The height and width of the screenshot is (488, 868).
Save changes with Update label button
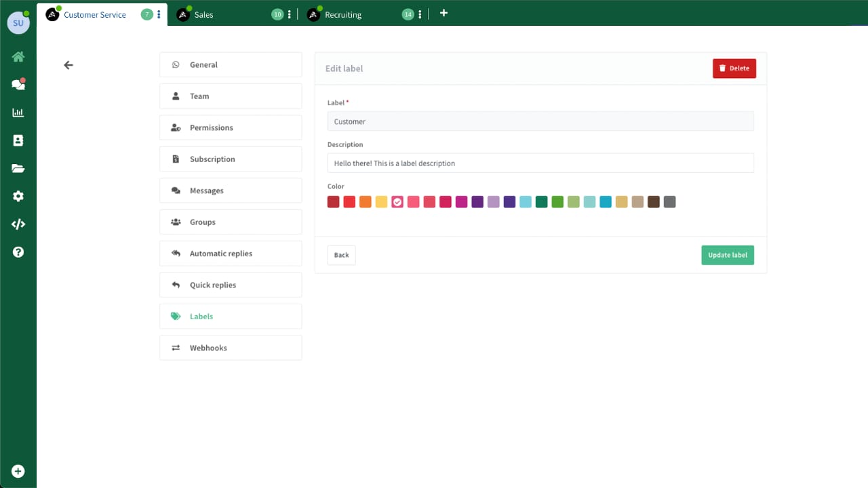pyautogui.click(x=728, y=255)
